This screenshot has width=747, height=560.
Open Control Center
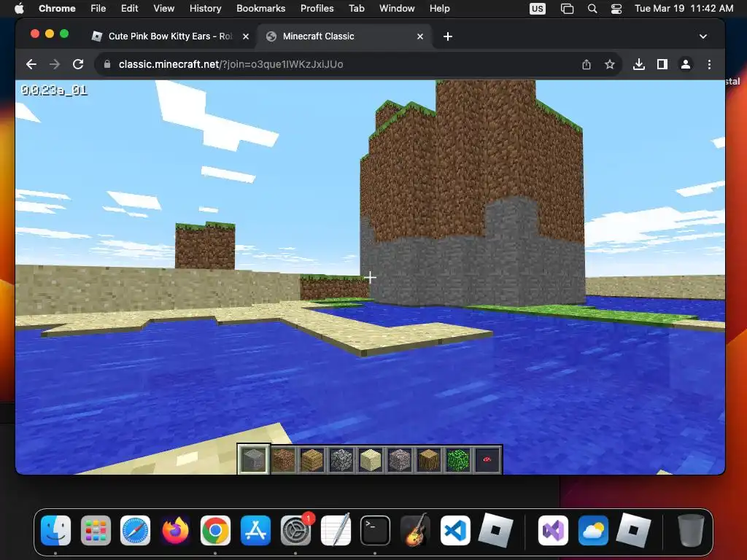(616, 9)
